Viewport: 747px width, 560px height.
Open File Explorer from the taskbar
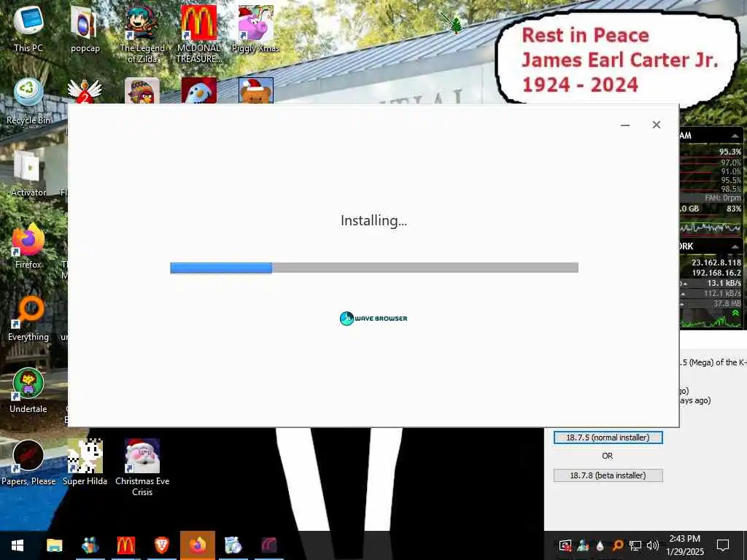pos(54,545)
